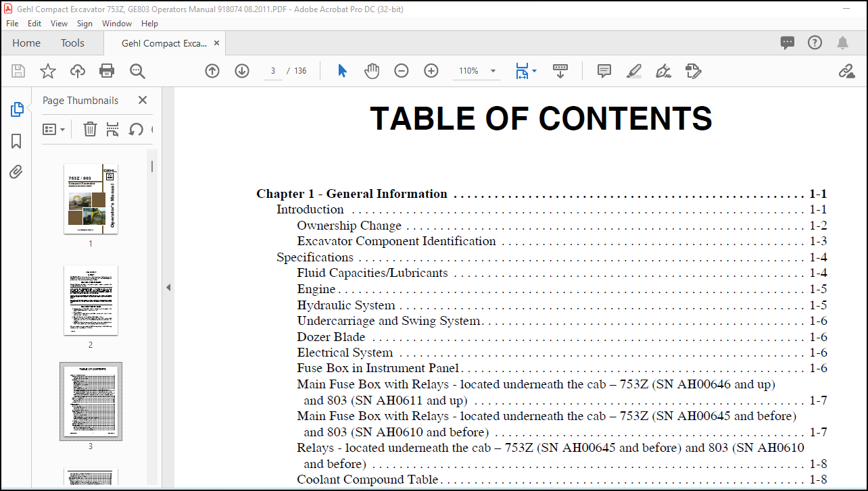
Task: Open the comments chat bubble icon
Action: (788, 43)
